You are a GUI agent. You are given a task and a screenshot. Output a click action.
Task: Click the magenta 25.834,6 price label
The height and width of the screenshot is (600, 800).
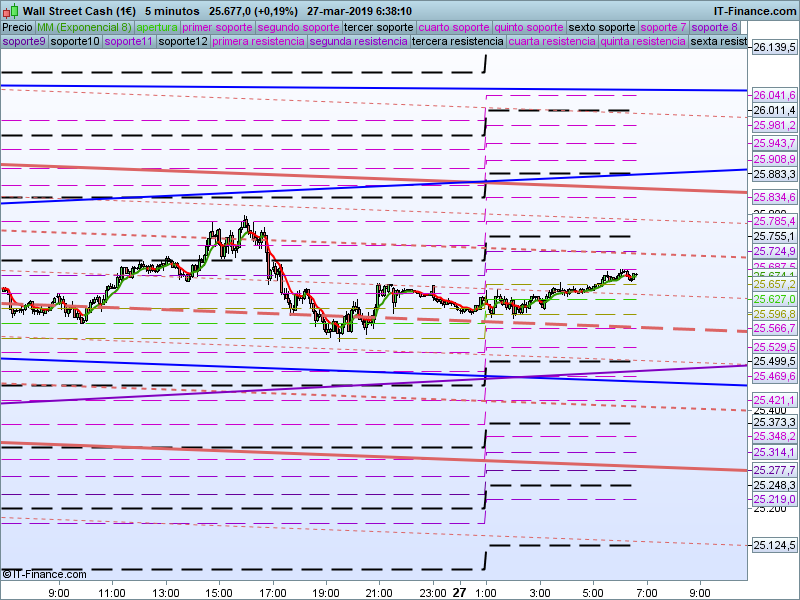774,197
